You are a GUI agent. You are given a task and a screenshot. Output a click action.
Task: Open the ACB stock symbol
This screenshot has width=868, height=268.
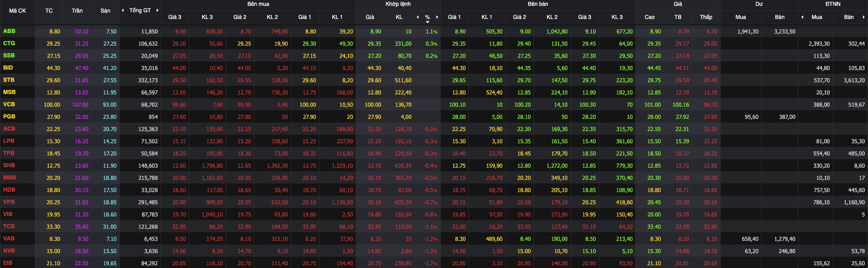click(x=9, y=129)
